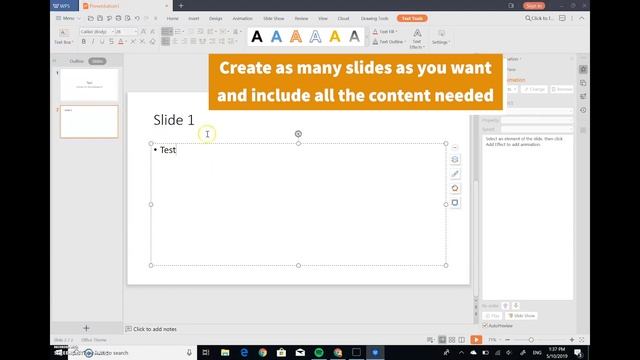Open the Insert tab
This screenshot has height=360, width=640.
193,18
